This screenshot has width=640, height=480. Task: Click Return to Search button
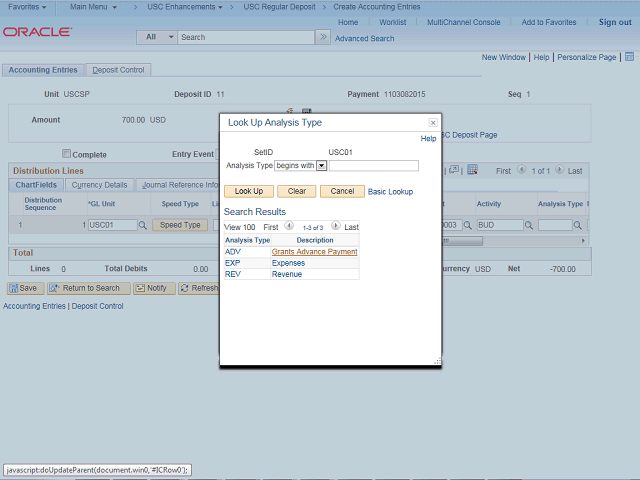pyautogui.click(x=89, y=288)
